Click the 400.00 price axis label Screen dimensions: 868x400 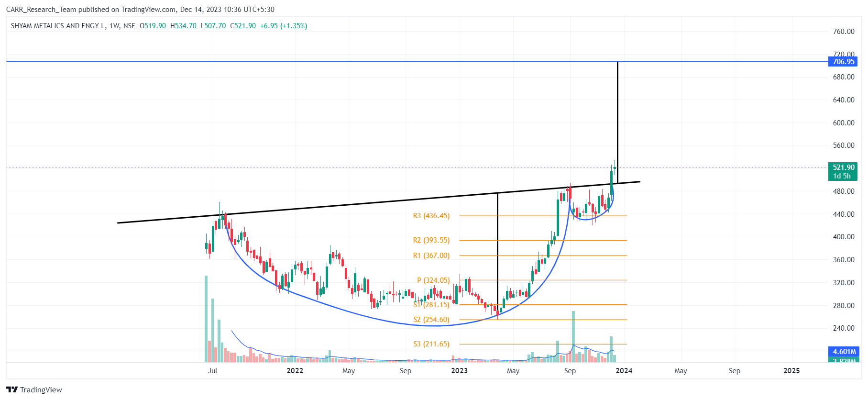[x=844, y=237]
